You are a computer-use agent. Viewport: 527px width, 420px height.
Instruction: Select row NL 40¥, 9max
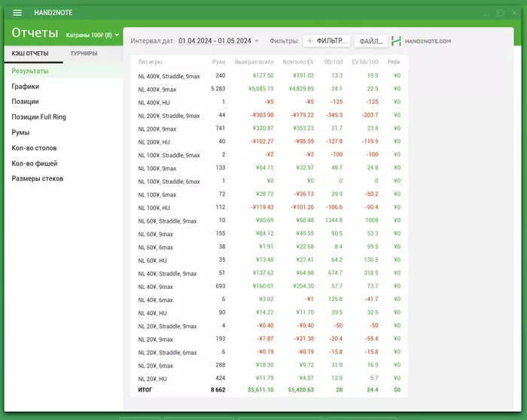point(270,286)
